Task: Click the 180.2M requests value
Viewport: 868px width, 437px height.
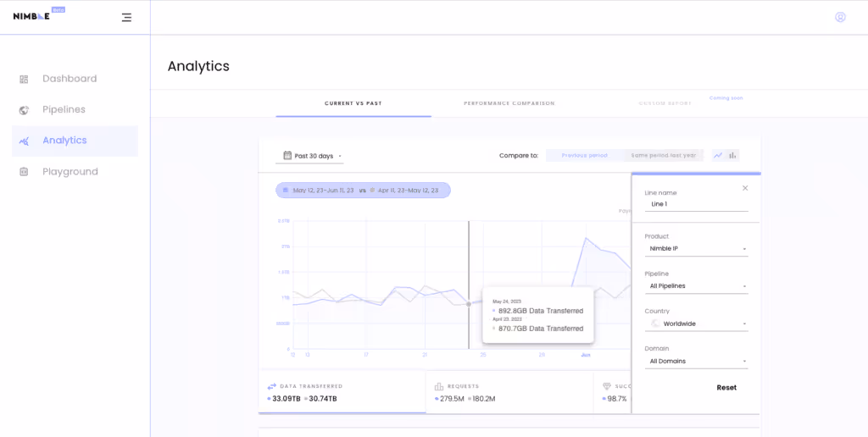Action: pyautogui.click(x=483, y=399)
